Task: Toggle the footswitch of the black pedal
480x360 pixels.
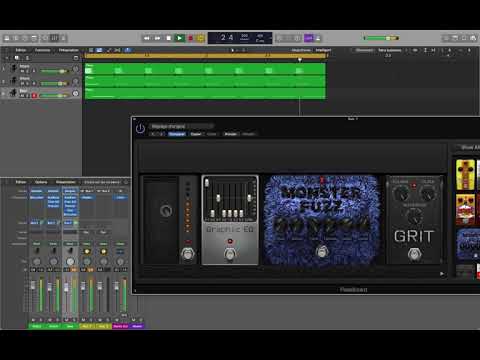Action: [188, 254]
